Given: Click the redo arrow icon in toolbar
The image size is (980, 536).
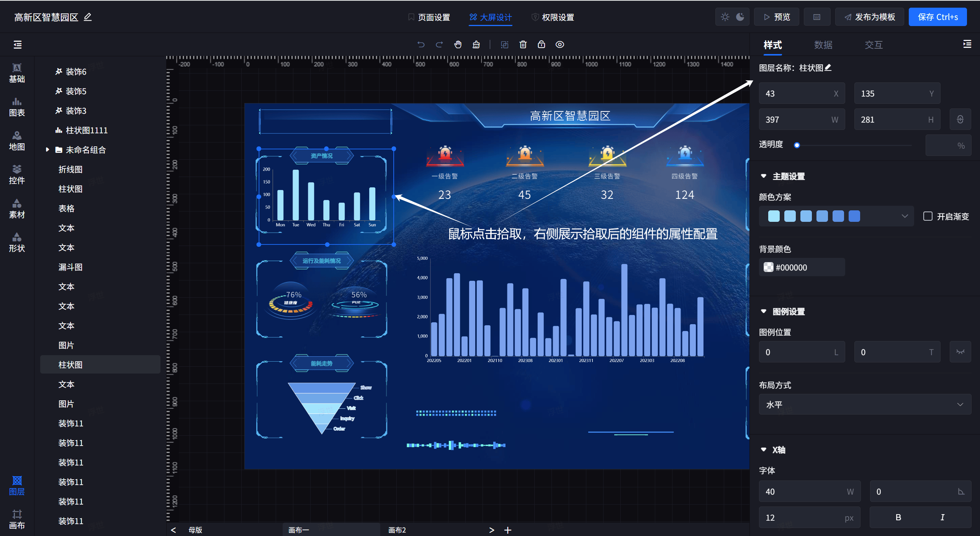Looking at the screenshot, I should click(437, 44).
